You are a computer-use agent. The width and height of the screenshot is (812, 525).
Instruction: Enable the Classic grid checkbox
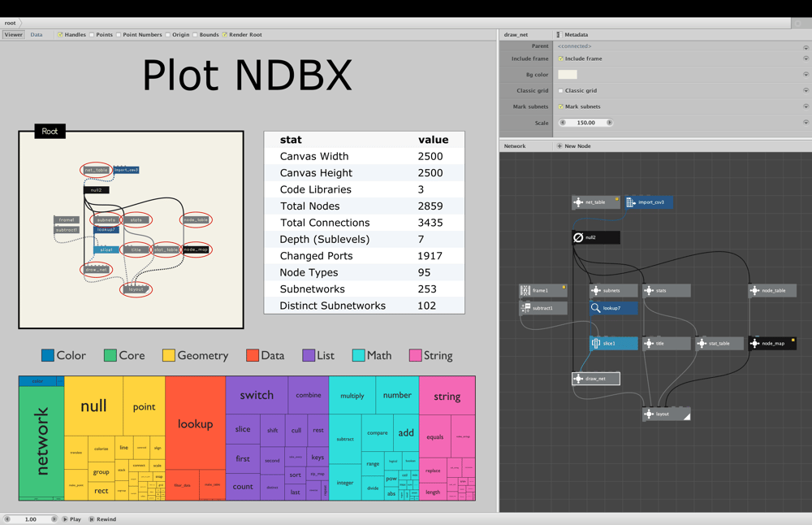coord(561,91)
